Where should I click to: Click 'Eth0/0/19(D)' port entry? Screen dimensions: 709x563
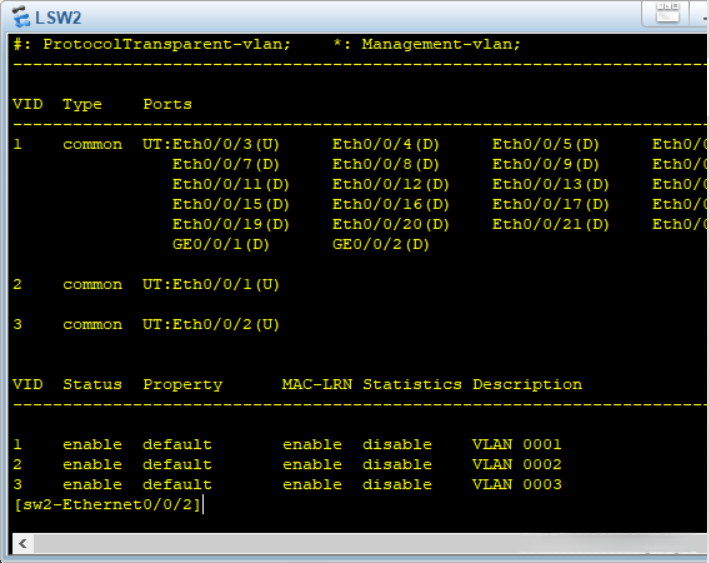coord(231,225)
